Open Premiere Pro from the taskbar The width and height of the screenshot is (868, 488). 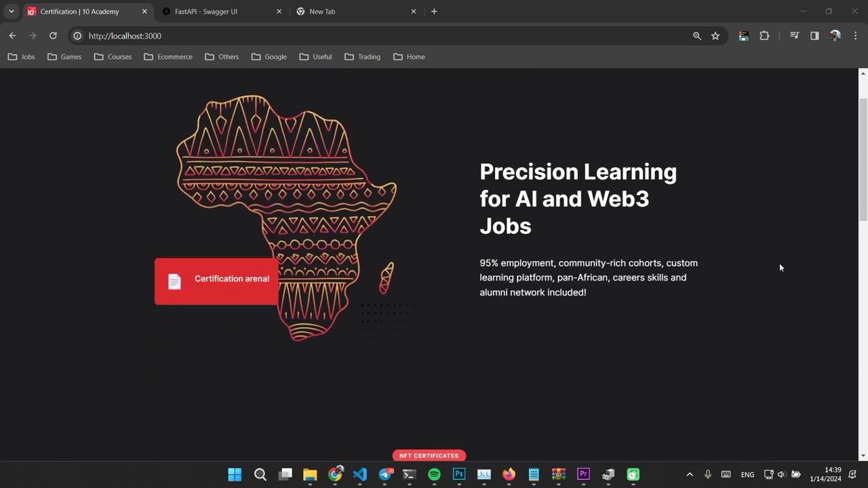(583, 474)
